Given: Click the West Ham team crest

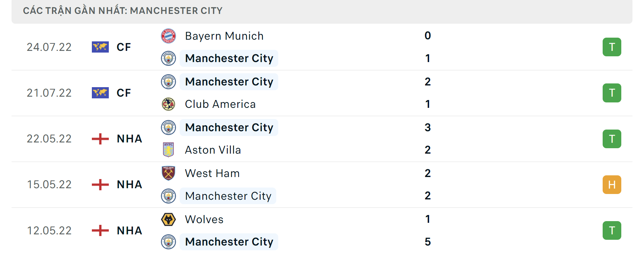Looking at the screenshot, I should point(168,173).
